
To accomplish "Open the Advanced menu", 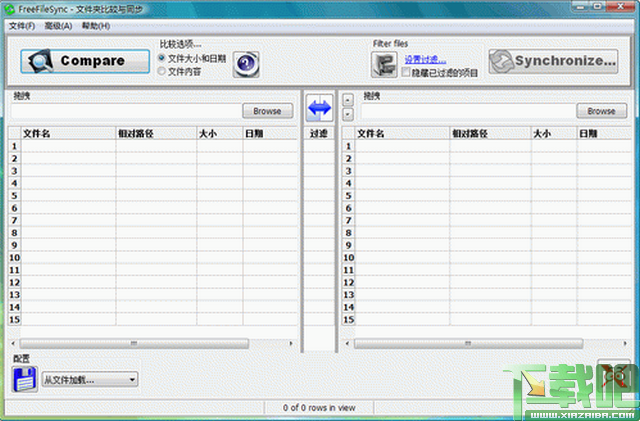I will (x=58, y=26).
